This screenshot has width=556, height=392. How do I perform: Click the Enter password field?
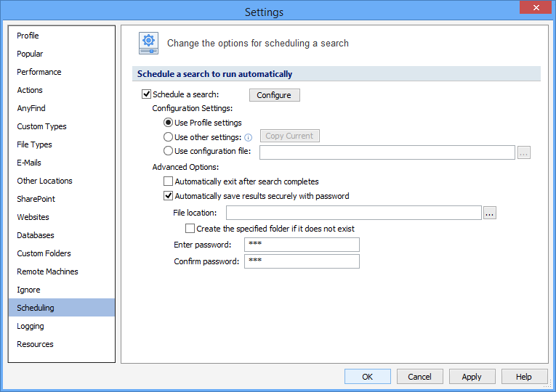click(302, 245)
